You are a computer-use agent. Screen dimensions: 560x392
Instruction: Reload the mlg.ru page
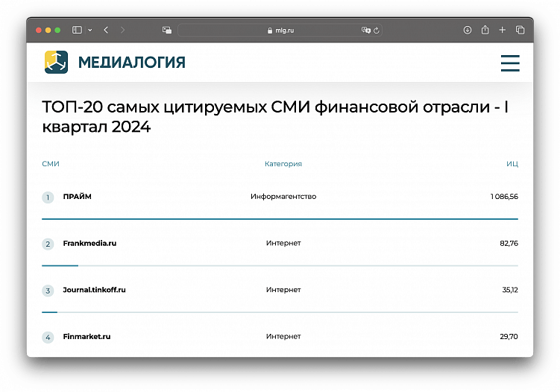376,31
